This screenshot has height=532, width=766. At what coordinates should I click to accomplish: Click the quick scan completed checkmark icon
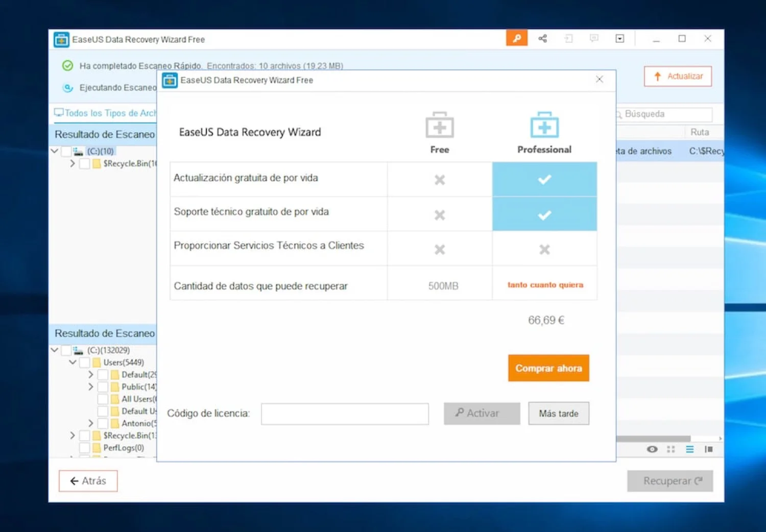coord(67,65)
